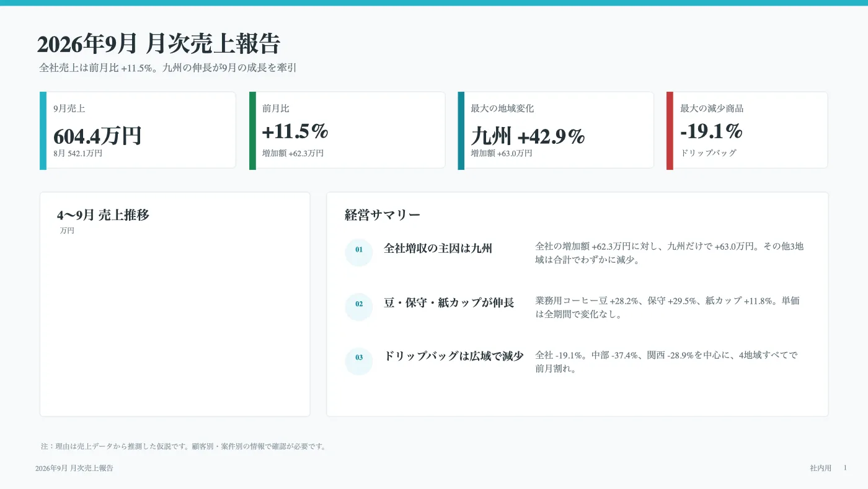Click the title 2026年9月 月次売上報告
The image size is (868, 489).
pos(159,44)
